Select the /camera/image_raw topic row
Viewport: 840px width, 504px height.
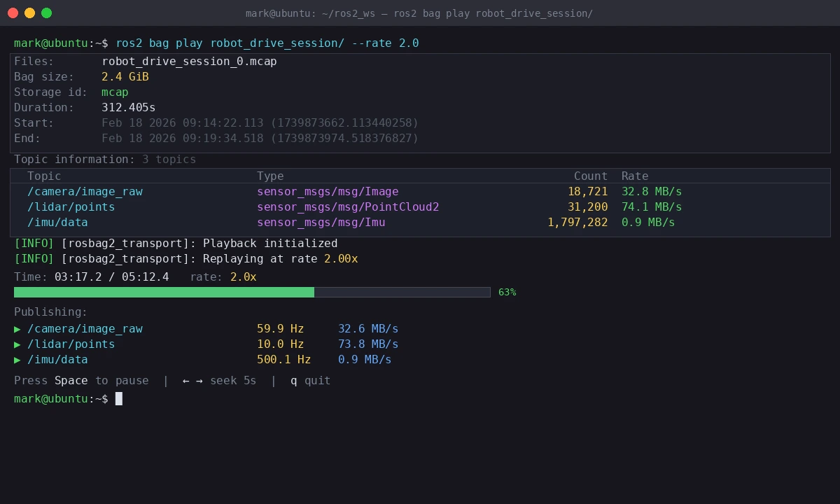(x=85, y=191)
